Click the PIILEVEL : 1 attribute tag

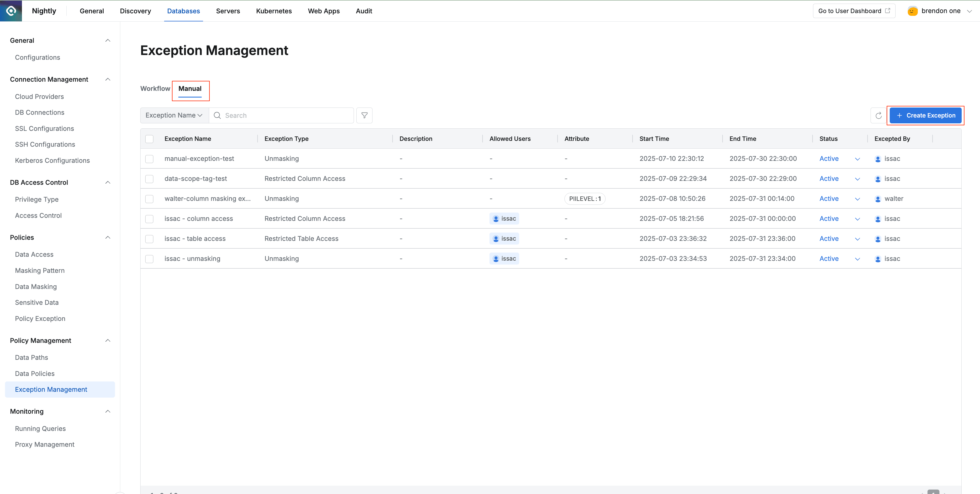coord(585,198)
